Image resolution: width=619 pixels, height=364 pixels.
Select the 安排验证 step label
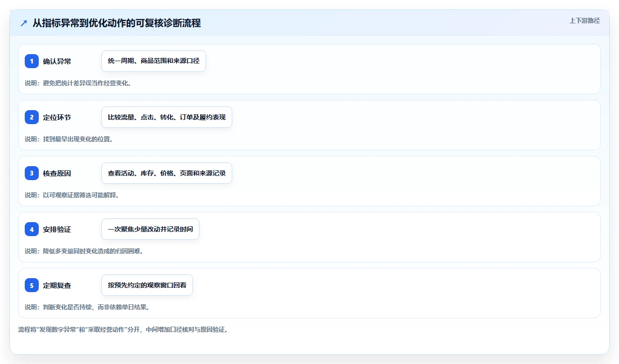(x=57, y=229)
